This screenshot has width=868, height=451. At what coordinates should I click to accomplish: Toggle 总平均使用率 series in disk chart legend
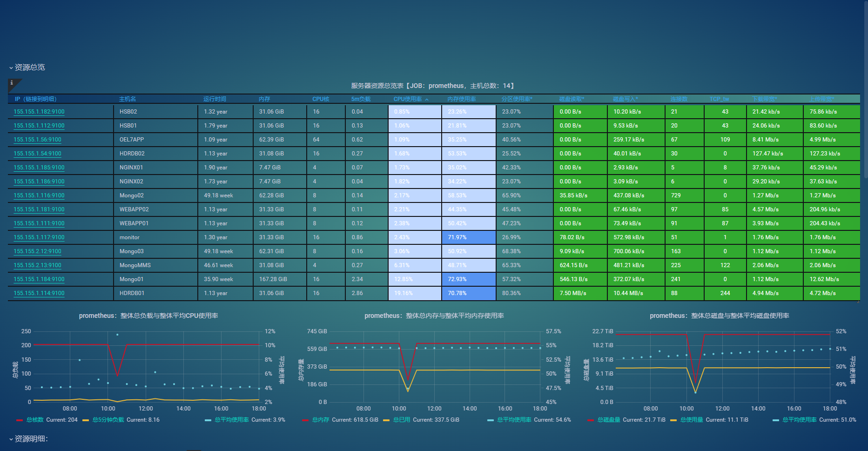coord(800,420)
